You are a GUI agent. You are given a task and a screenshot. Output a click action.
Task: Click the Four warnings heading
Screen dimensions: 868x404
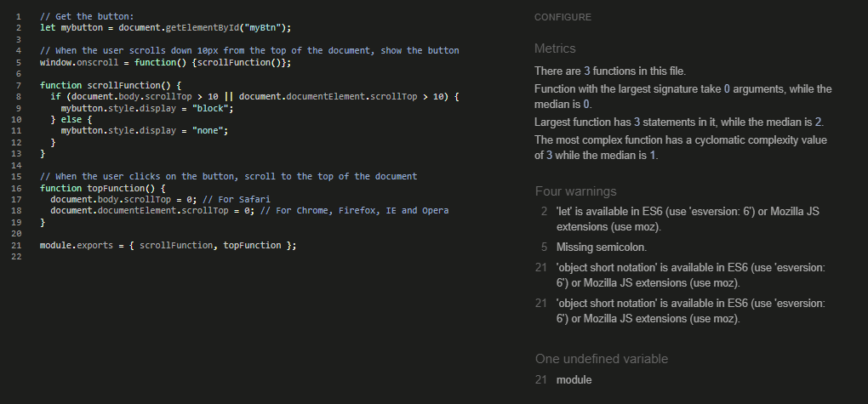[575, 191]
